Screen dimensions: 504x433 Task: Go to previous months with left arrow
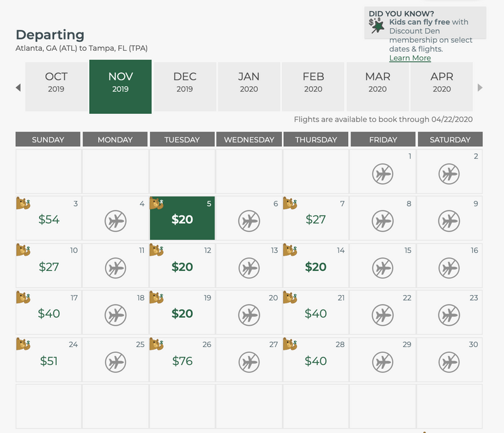(18, 88)
